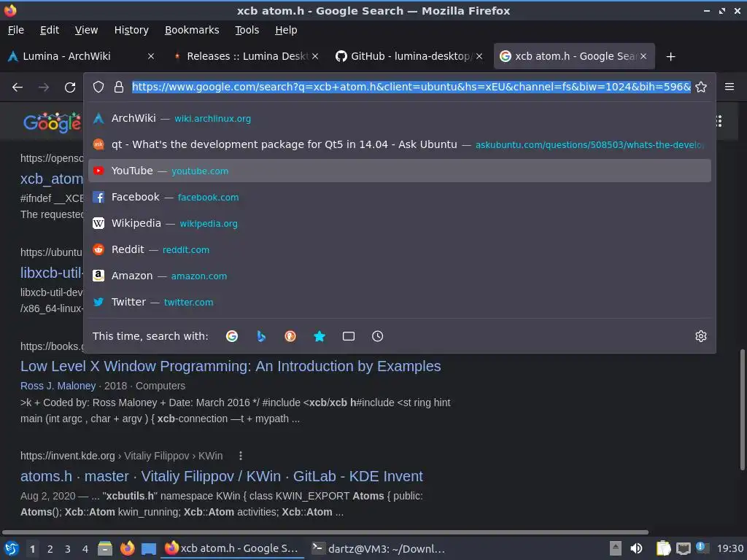Switch to workspace 4
The height and width of the screenshot is (560, 747).
coord(85,549)
